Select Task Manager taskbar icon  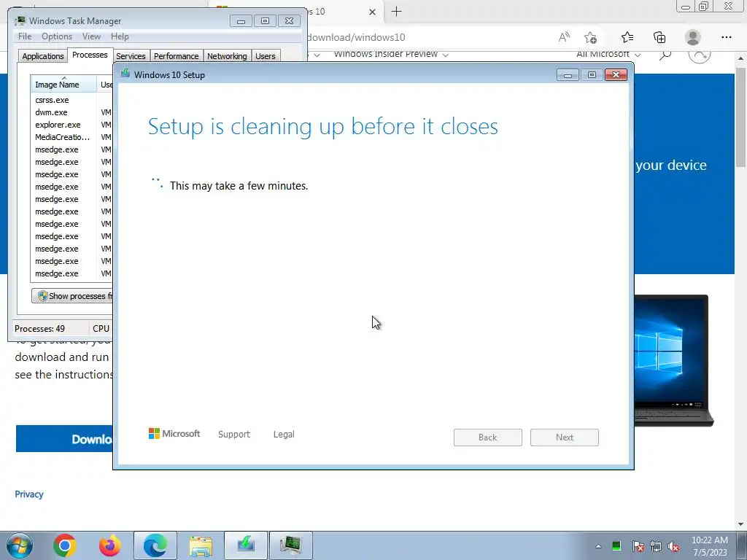(291, 545)
